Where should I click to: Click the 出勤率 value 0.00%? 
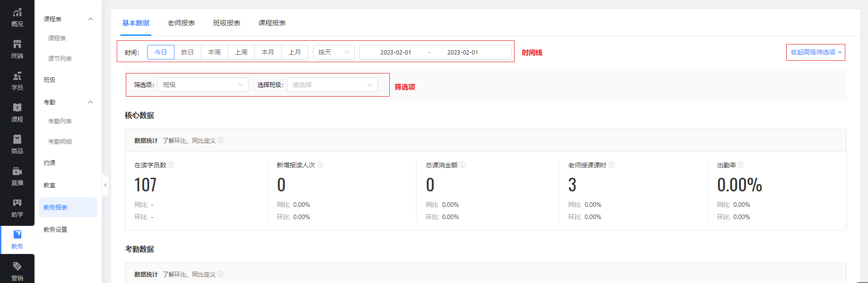tap(739, 185)
